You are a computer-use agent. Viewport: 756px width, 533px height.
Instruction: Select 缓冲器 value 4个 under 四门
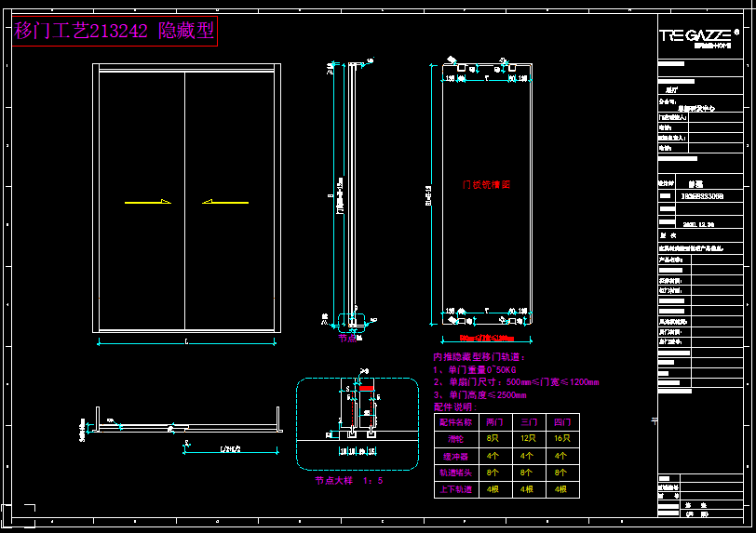(560, 456)
